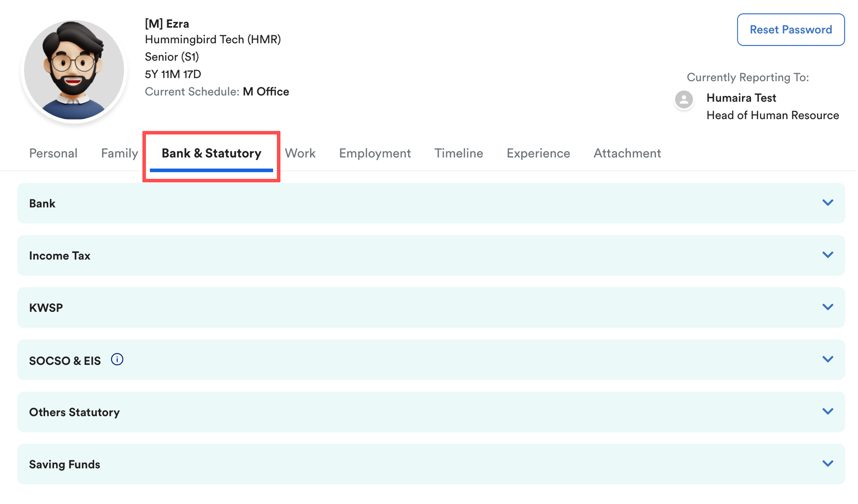Click the SOCSO & EIS info icon
The image size is (858, 504).
click(x=117, y=359)
